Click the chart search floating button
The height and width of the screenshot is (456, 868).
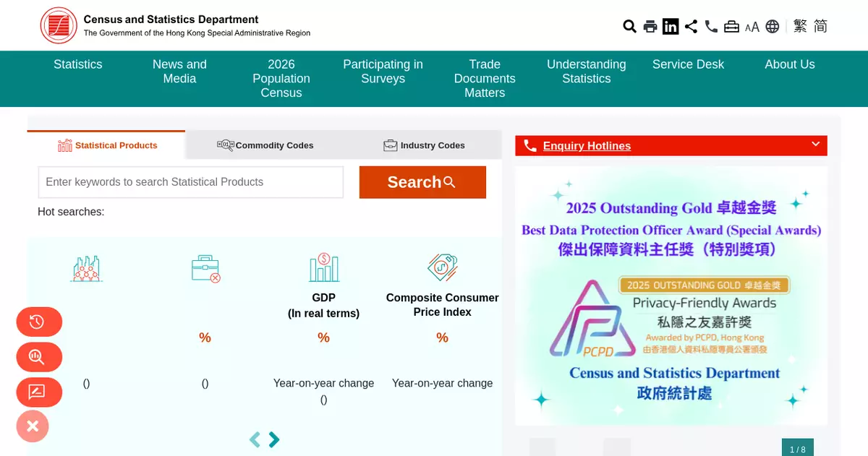pyautogui.click(x=39, y=357)
